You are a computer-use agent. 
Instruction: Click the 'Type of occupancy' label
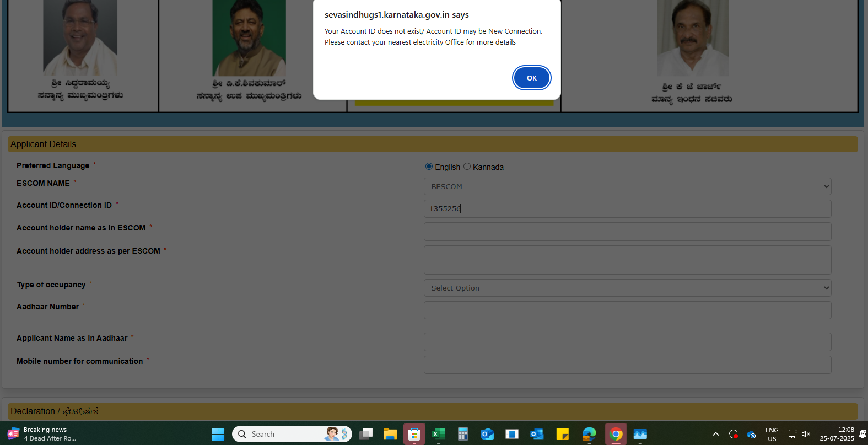coord(51,285)
